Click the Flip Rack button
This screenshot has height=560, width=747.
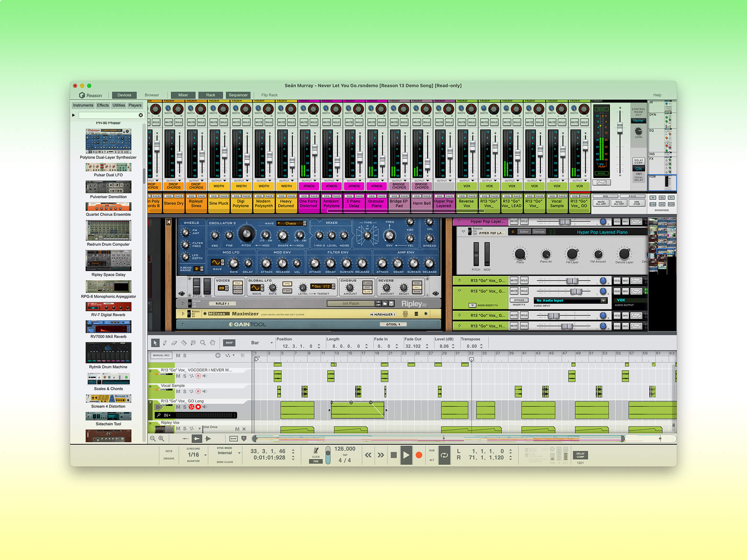269,95
